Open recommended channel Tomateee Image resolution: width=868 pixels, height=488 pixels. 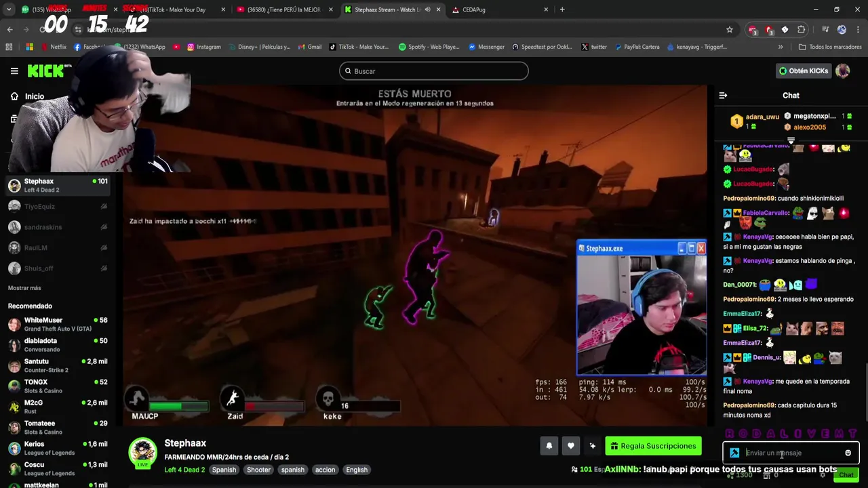[x=58, y=428]
